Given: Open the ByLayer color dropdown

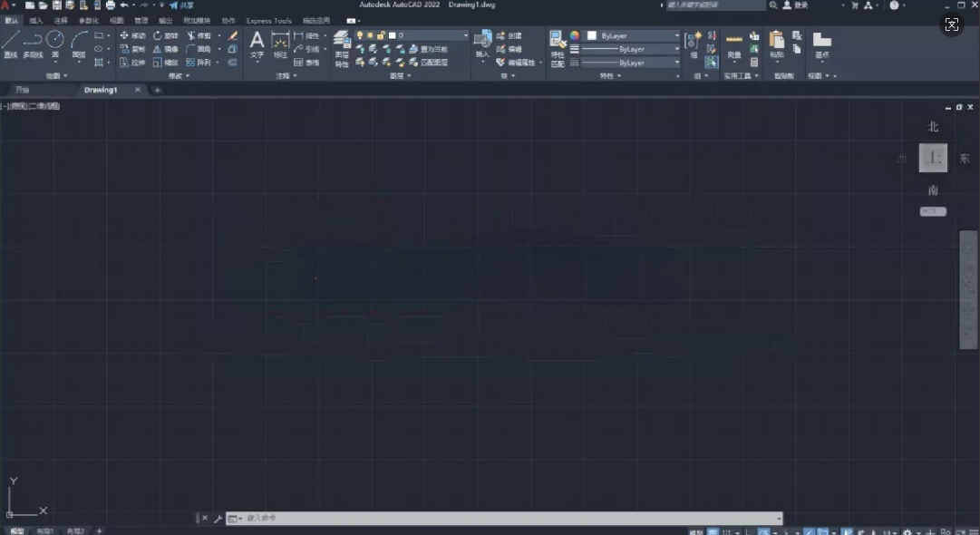Looking at the screenshot, I should (676, 36).
